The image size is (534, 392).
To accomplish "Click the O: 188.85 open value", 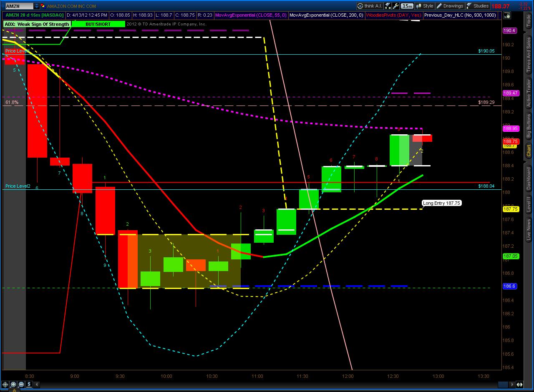I will coord(121,15).
